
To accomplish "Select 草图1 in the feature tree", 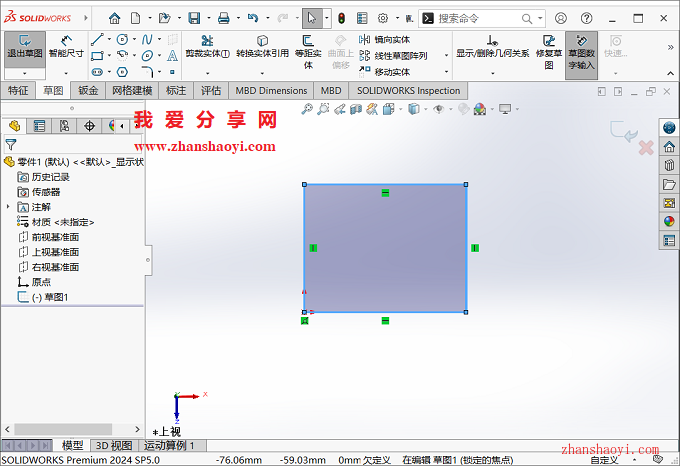I will (x=49, y=297).
